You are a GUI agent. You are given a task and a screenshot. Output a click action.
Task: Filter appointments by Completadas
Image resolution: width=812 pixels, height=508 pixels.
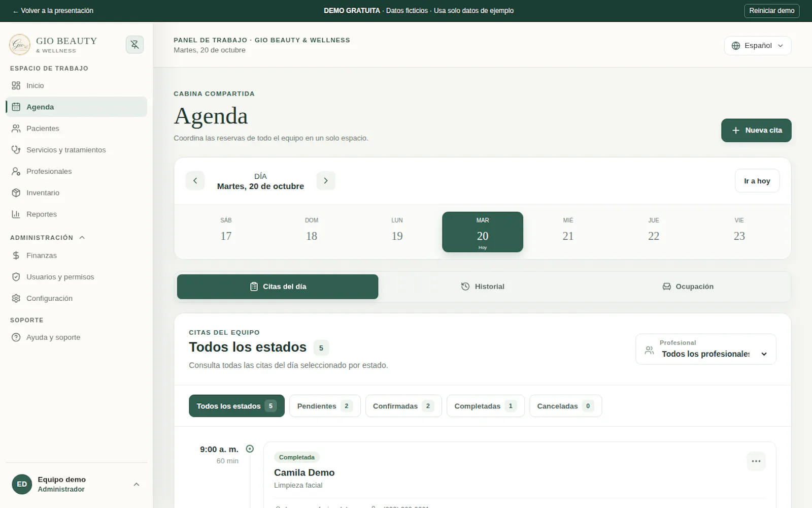pyautogui.click(x=485, y=406)
